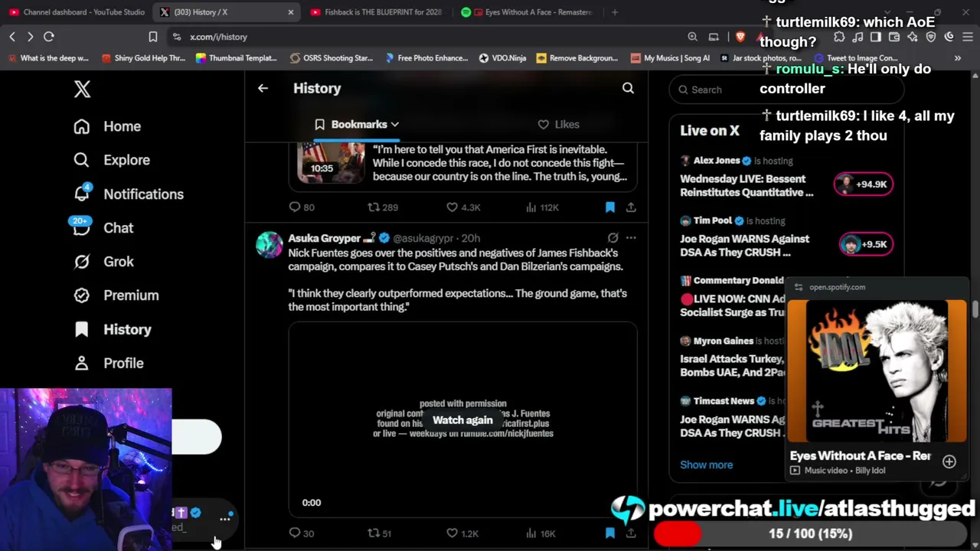
Task: Click the search icon in History header
Action: 628,88
